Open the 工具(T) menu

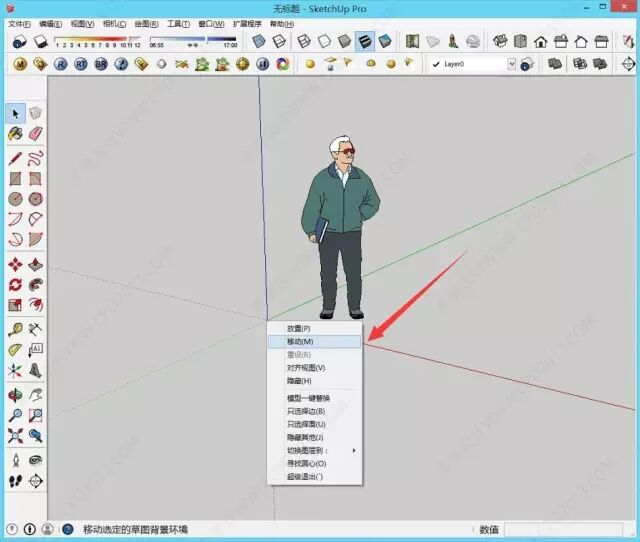tap(179, 24)
